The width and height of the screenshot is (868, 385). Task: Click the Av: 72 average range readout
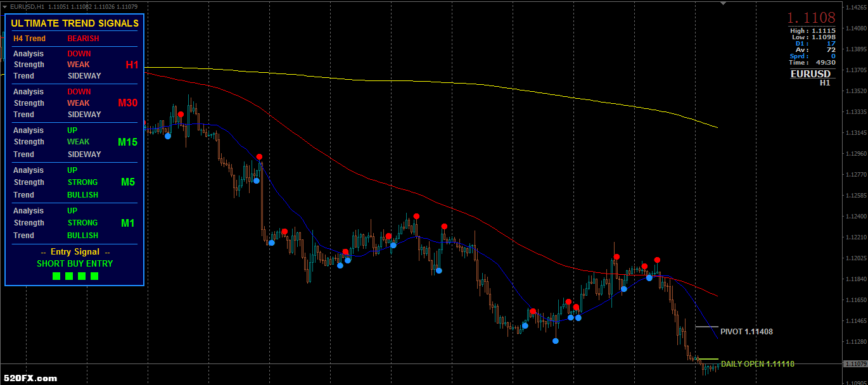pyautogui.click(x=817, y=50)
